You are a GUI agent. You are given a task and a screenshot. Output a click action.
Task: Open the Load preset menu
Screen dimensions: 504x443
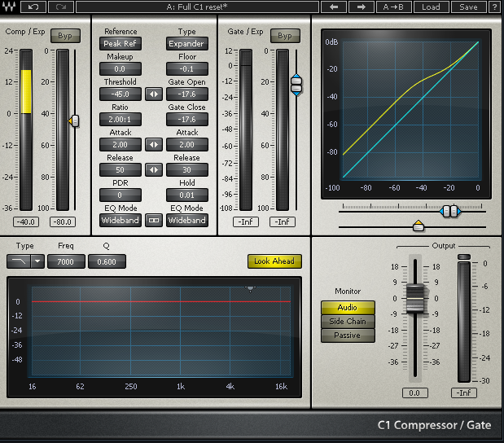click(x=431, y=7)
